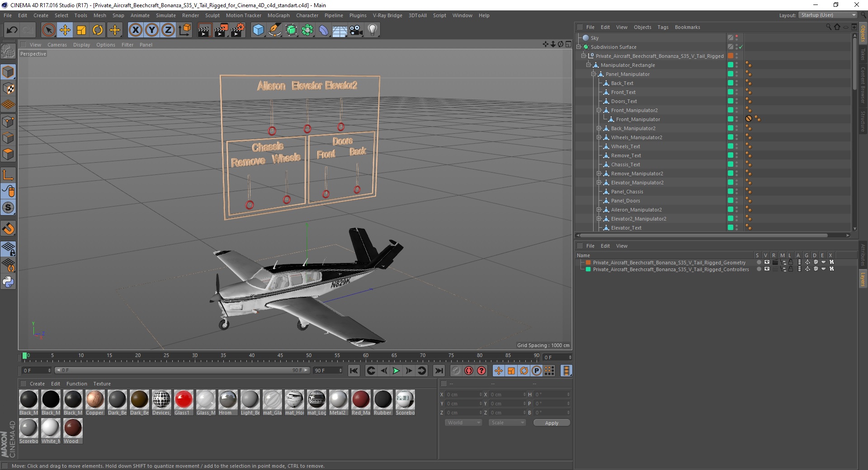Go to start of animation
This screenshot has height=470, width=868.
click(x=354, y=371)
